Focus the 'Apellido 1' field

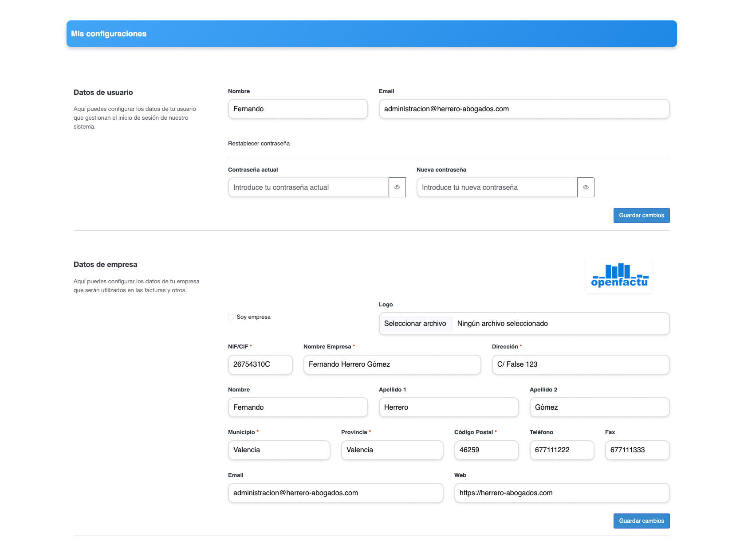point(448,407)
